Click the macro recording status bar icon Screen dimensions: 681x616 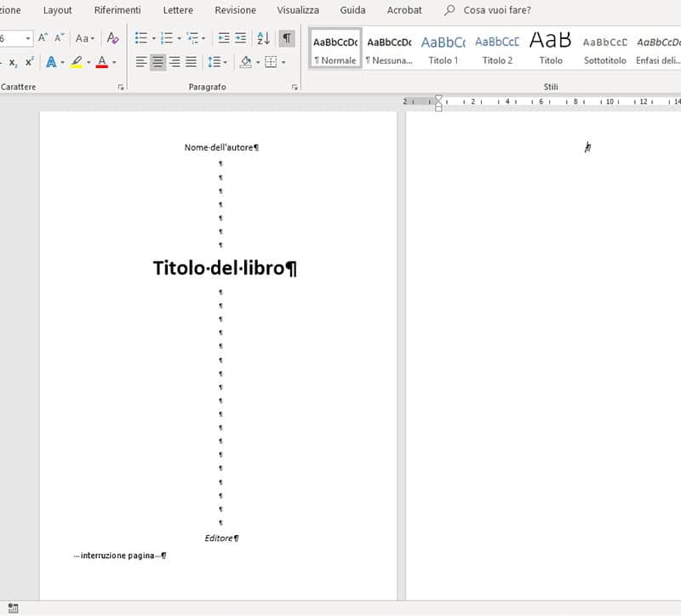[x=13, y=608]
